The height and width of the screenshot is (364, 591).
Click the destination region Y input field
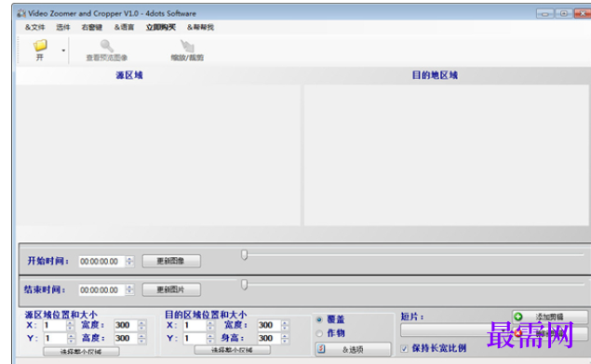point(195,338)
